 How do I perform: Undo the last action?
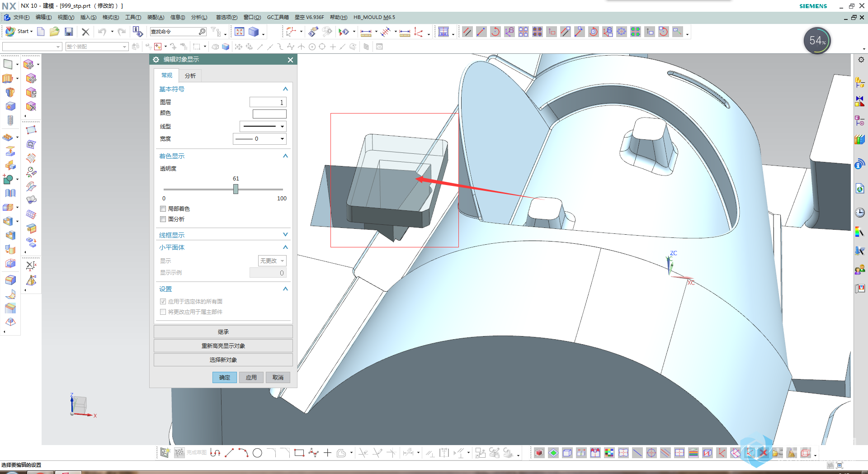[x=102, y=32]
